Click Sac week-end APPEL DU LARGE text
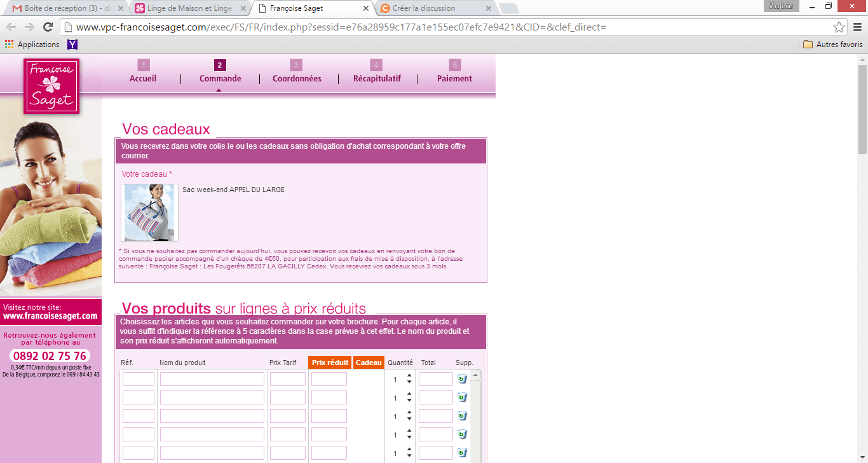The height and width of the screenshot is (463, 868). click(233, 190)
